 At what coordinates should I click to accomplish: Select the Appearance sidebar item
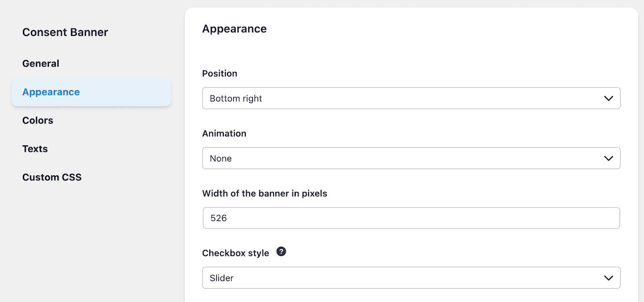coord(91,92)
